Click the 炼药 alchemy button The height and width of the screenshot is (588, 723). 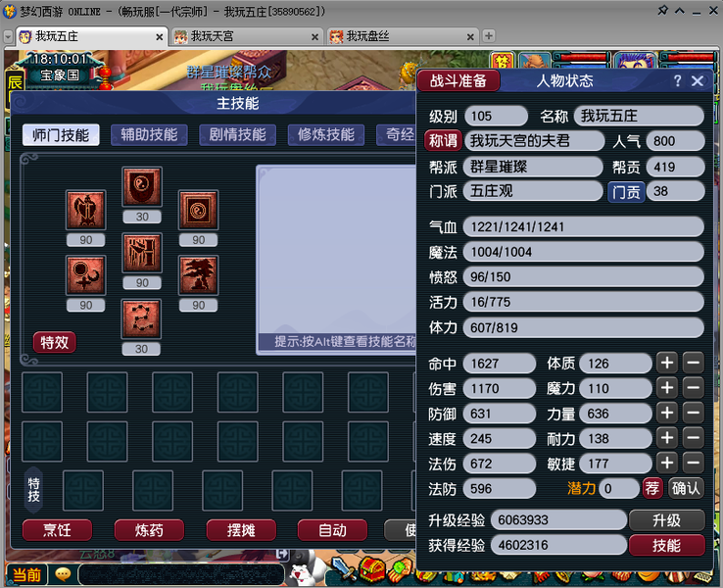tap(149, 530)
